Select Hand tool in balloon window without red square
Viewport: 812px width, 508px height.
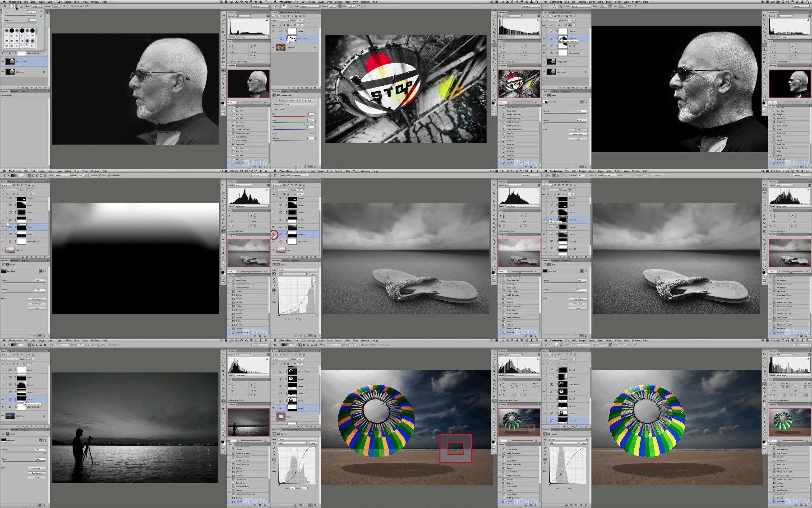(765, 431)
